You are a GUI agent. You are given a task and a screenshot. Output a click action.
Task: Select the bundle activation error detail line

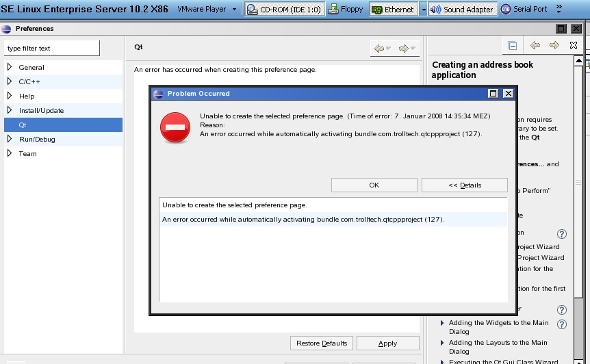[333, 219]
